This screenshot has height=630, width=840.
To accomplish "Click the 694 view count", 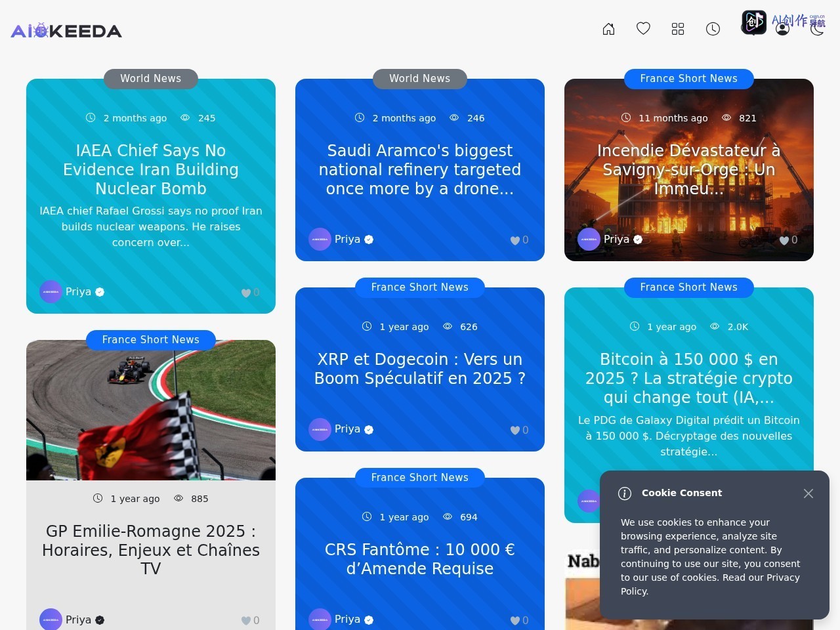I will pos(469,517).
